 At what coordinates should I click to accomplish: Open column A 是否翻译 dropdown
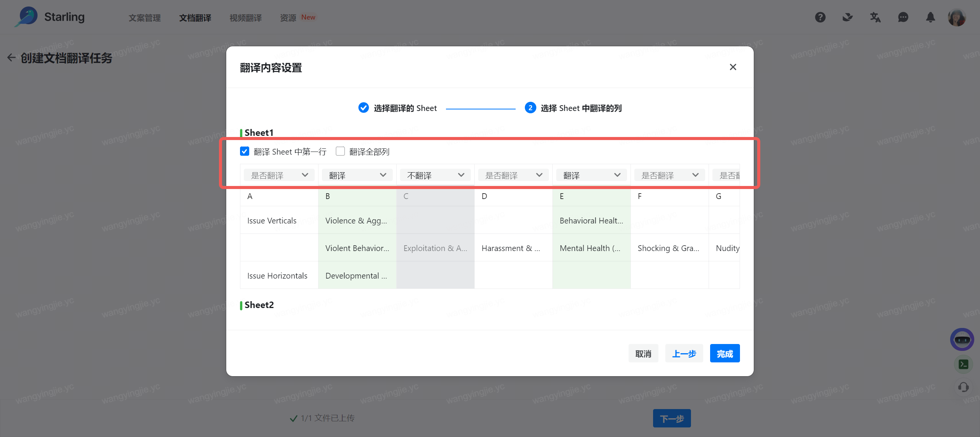pos(279,175)
